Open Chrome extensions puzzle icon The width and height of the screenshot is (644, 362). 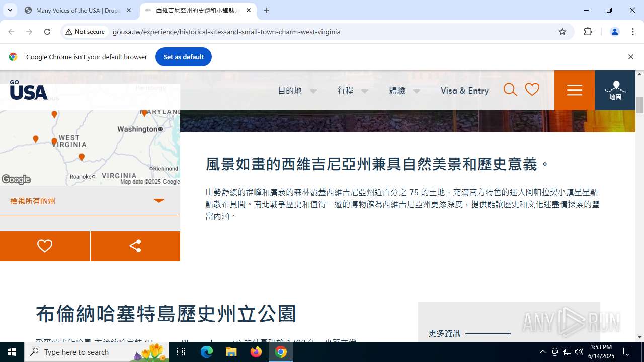[x=588, y=32]
